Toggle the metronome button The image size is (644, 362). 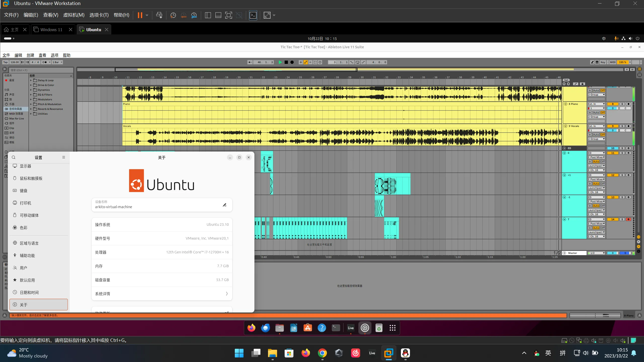pyautogui.click(x=45, y=62)
